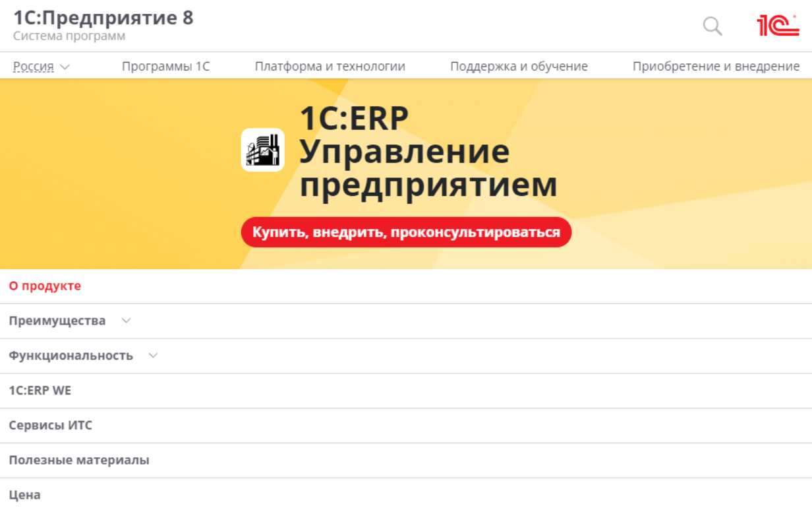Expand the Функциональность section chevron
Screen dimensions: 812x508
pos(154,356)
